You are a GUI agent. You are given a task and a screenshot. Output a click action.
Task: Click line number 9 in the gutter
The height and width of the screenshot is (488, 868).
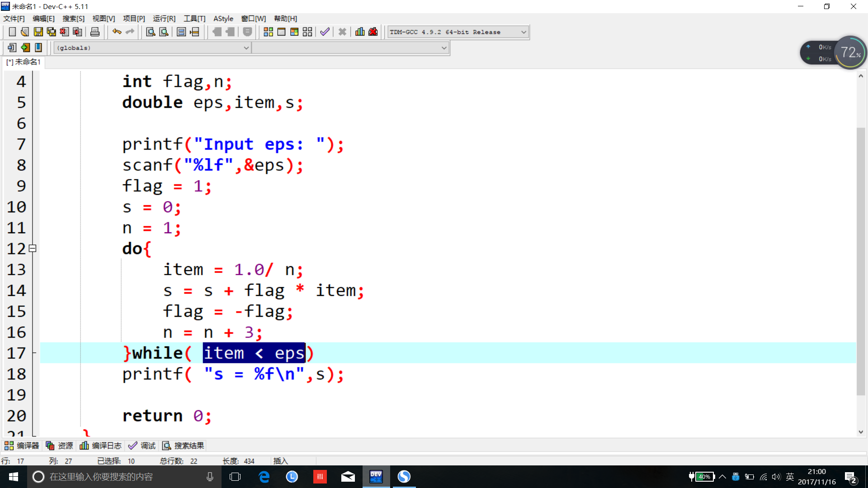coord(21,186)
